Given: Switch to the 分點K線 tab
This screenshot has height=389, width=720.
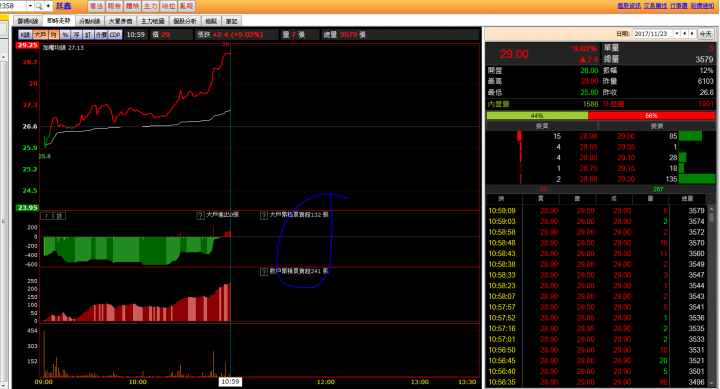Looking at the screenshot, I should coord(90,21).
